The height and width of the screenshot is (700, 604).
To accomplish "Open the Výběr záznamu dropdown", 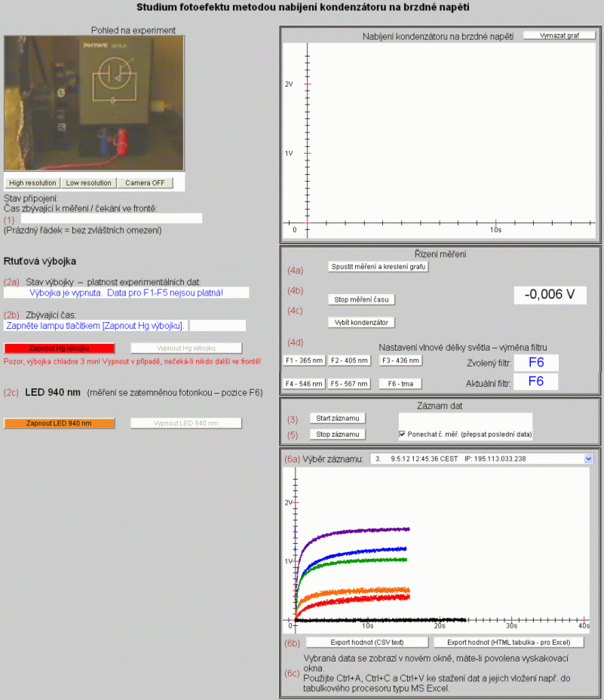I will (x=482, y=459).
